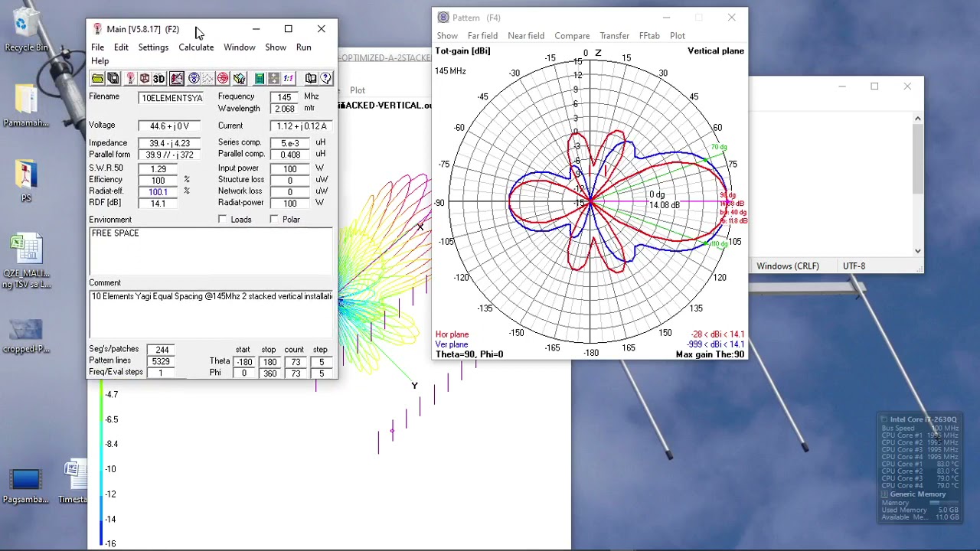This screenshot has width=980, height=551.
Task: Click the Phi stop field showing 360
Action: pos(269,373)
